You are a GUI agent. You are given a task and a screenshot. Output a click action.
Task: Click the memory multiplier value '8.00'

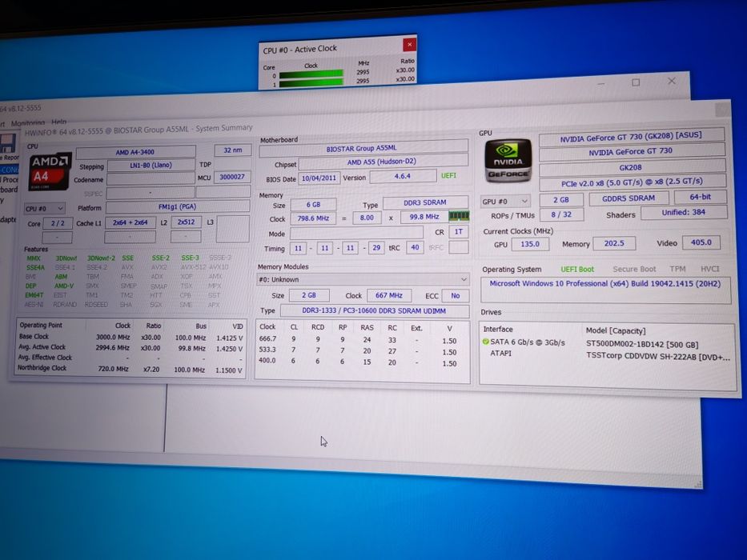[x=367, y=218]
